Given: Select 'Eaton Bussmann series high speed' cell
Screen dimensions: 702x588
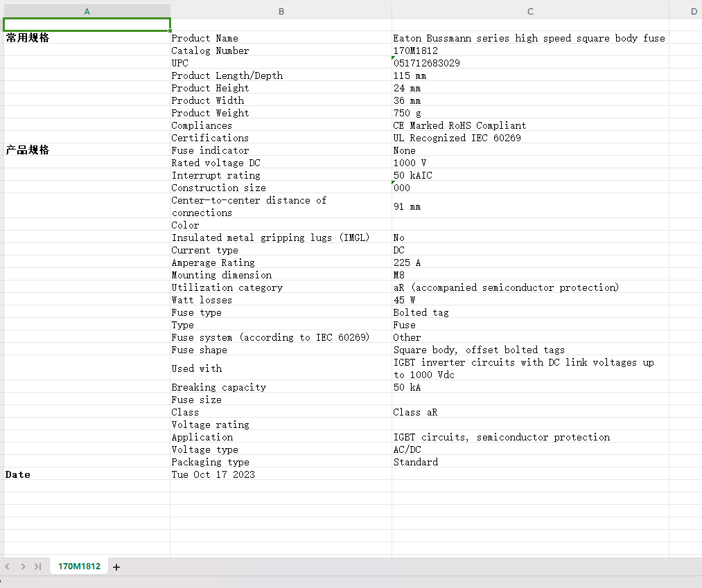Looking at the screenshot, I should coord(531,37).
